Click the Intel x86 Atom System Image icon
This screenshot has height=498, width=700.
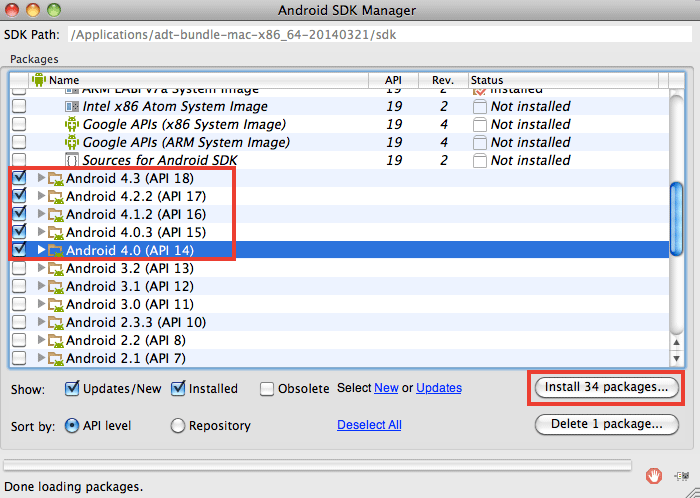(x=71, y=107)
